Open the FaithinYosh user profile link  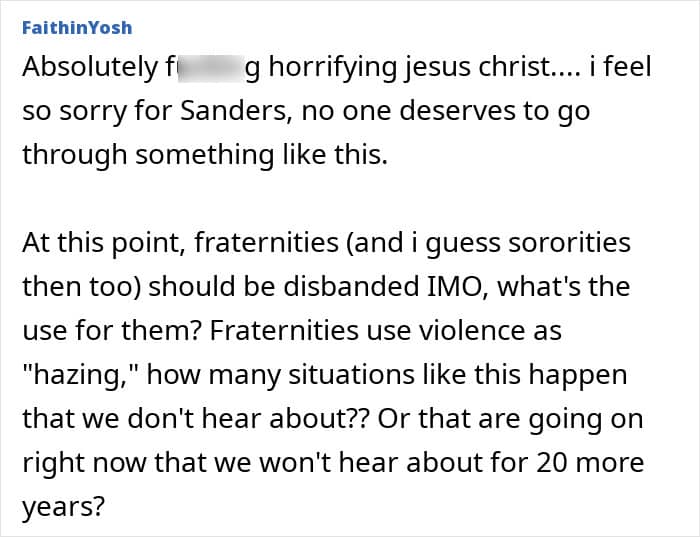tap(77, 28)
